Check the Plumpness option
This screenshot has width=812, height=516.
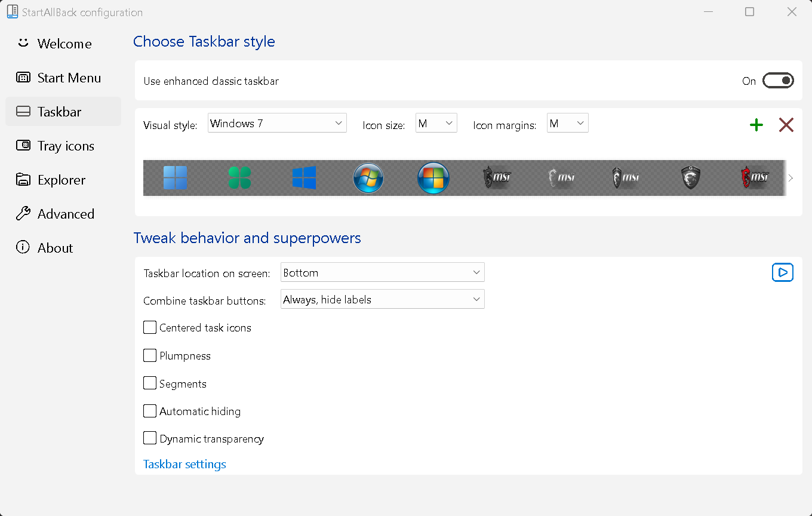pyautogui.click(x=150, y=355)
